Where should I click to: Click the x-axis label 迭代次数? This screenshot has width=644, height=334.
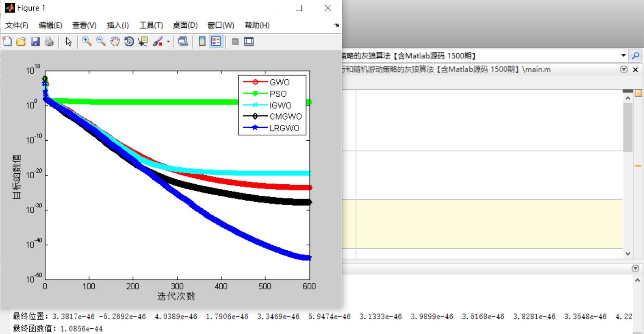176,296
